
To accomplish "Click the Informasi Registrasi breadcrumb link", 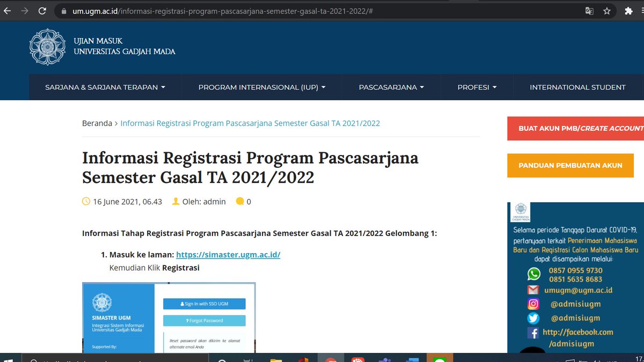I will [x=250, y=123].
